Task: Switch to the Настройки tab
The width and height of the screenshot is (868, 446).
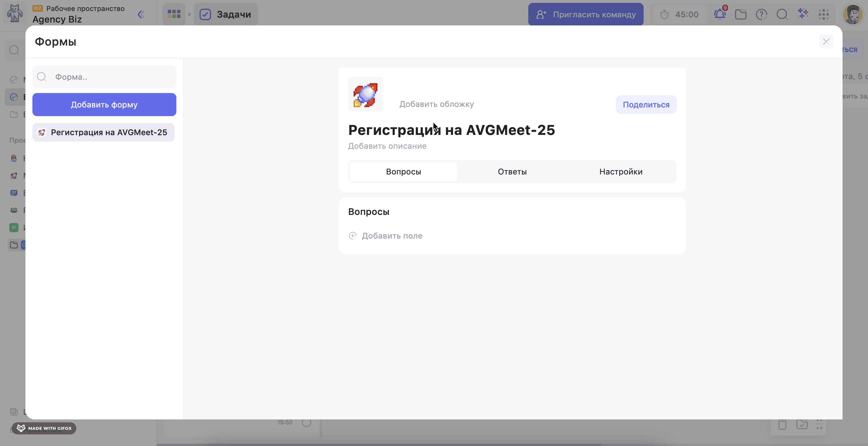Action: pyautogui.click(x=621, y=172)
